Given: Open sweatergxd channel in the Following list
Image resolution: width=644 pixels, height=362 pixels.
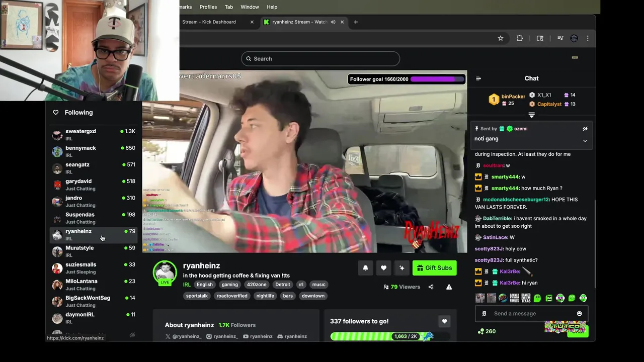Looking at the screenshot, I should tap(94, 135).
